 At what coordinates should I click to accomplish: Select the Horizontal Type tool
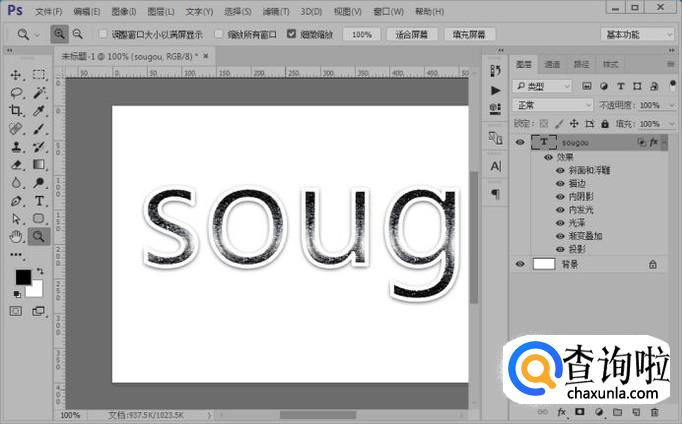39,201
